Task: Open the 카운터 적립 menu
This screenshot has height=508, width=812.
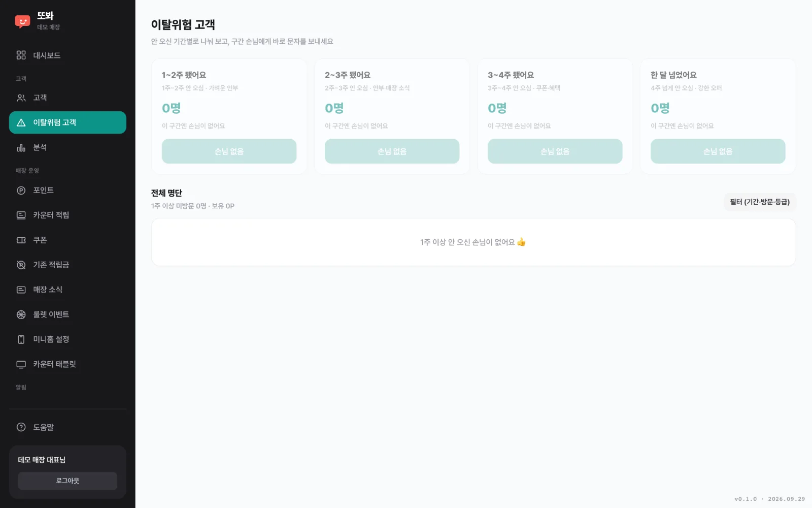Action: tap(67, 215)
